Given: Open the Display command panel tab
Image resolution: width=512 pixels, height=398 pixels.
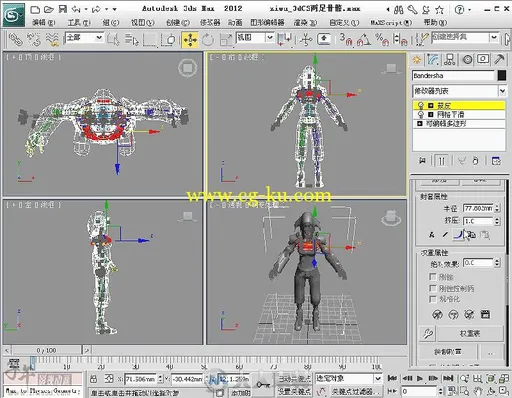Looking at the screenshot, I should pyautogui.click(x=483, y=59).
